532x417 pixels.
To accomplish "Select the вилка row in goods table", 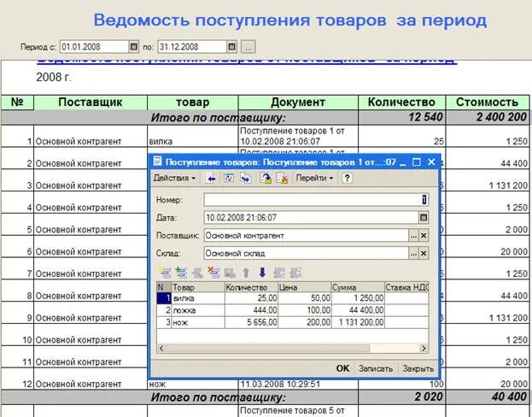I will pos(292,298).
